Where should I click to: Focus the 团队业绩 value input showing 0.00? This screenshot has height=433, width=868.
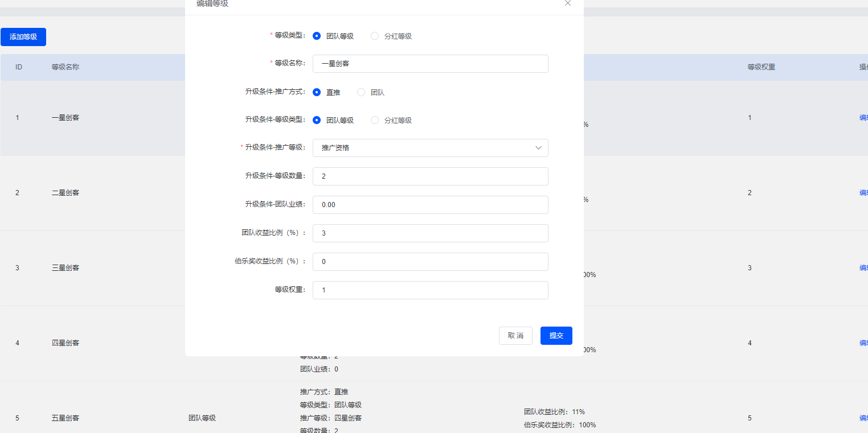430,205
